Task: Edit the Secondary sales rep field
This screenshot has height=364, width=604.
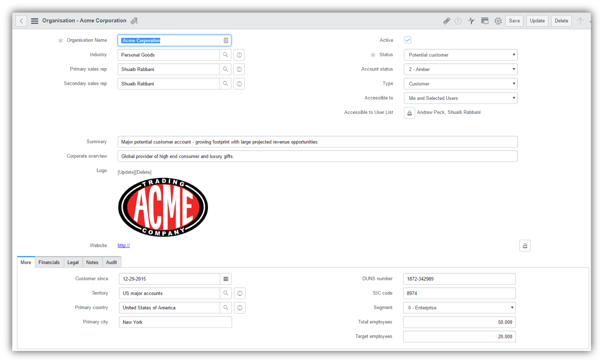Action: click(169, 84)
